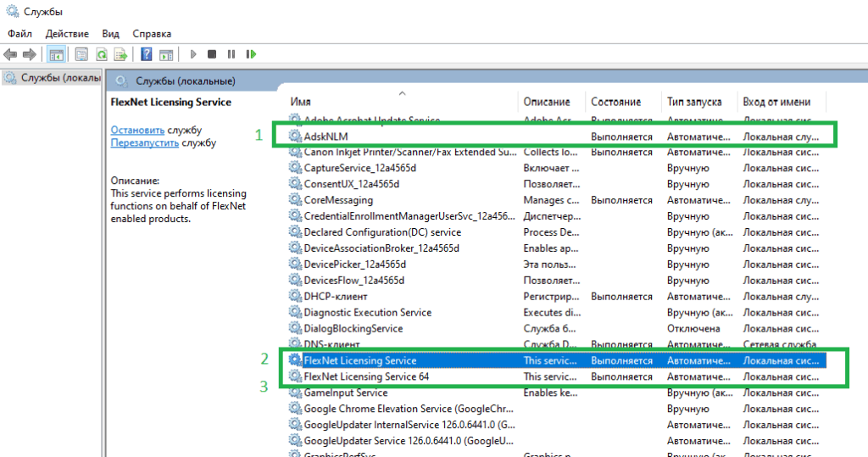Image resolution: width=868 pixels, height=457 pixels.
Task: Click the Refresh toolbar icon
Action: (x=101, y=54)
